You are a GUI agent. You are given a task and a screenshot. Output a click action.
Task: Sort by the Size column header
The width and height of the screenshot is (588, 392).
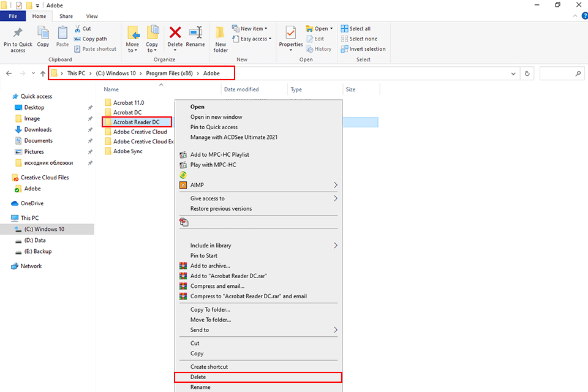coord(350,89)
